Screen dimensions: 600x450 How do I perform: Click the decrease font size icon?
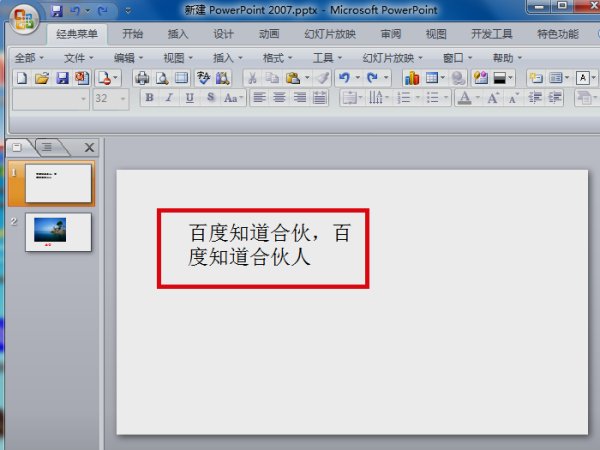[x=514, y=98]
